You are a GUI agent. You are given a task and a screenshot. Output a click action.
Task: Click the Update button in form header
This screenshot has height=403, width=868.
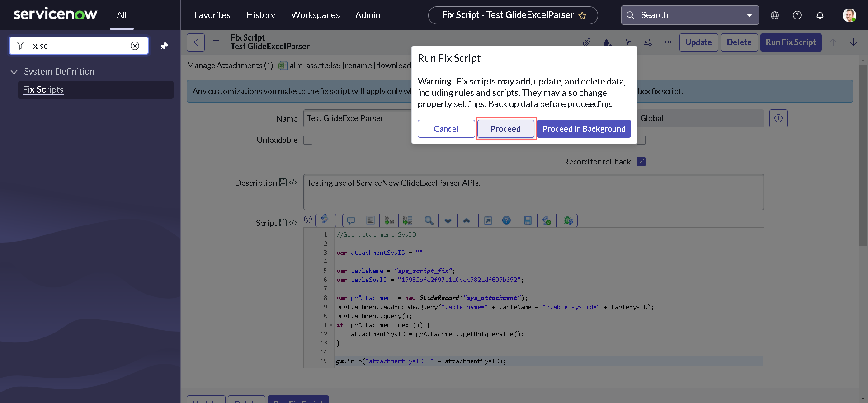(698, 42)
